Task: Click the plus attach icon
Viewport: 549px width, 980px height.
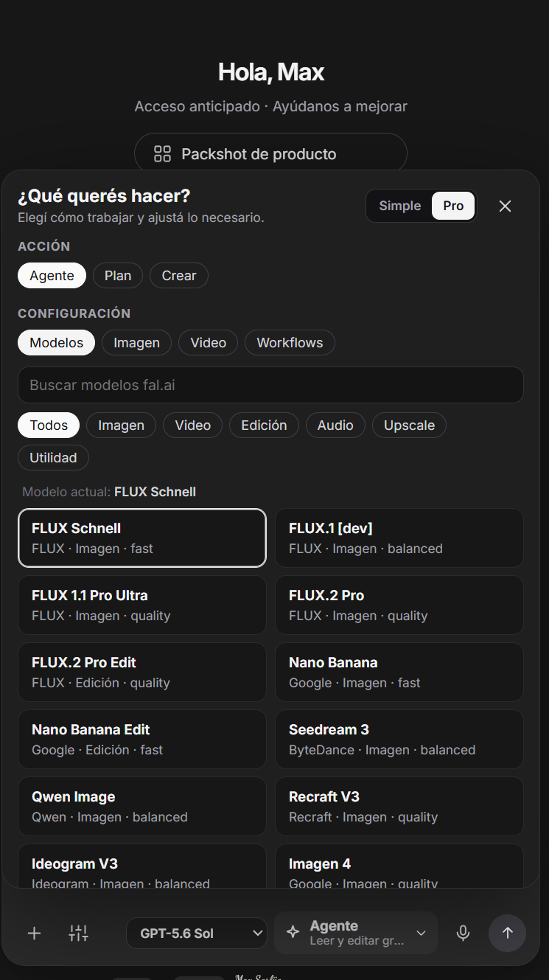Action: pyautogui.click(x=34, y=934)
